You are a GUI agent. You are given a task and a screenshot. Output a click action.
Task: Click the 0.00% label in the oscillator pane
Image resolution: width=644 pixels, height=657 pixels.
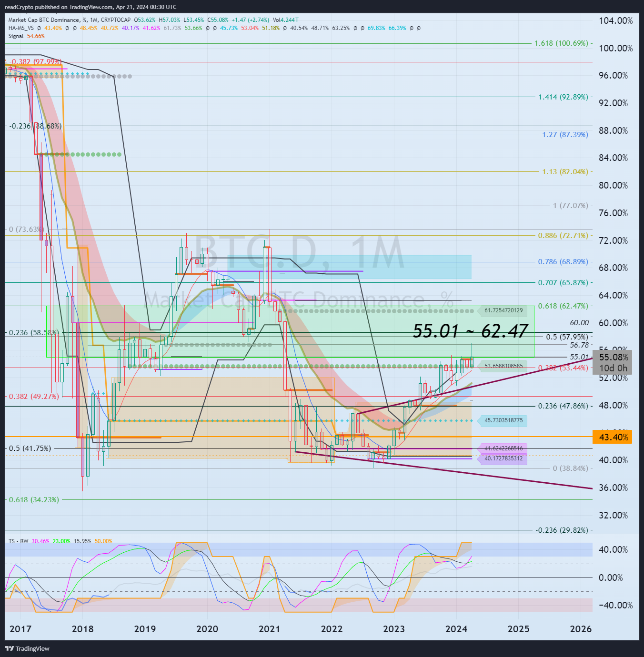coord(611,577)
